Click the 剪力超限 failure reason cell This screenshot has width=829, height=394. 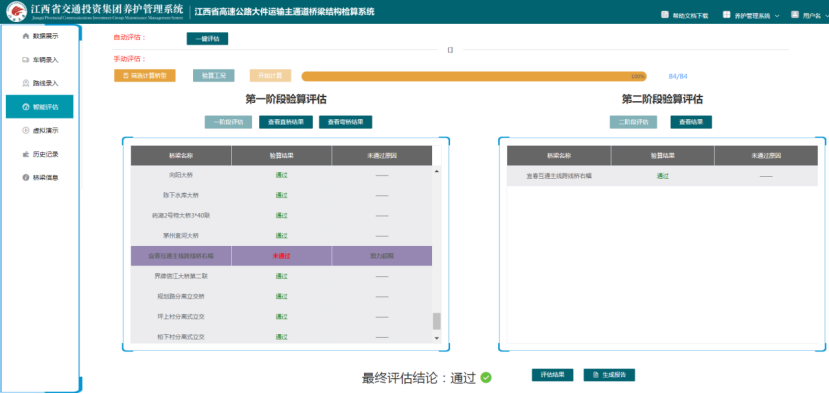click(x=382, y=256)
